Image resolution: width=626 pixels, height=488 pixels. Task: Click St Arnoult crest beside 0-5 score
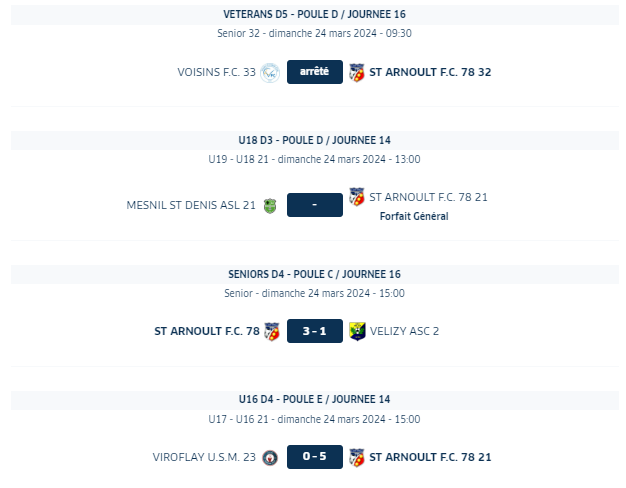point(357,457)
